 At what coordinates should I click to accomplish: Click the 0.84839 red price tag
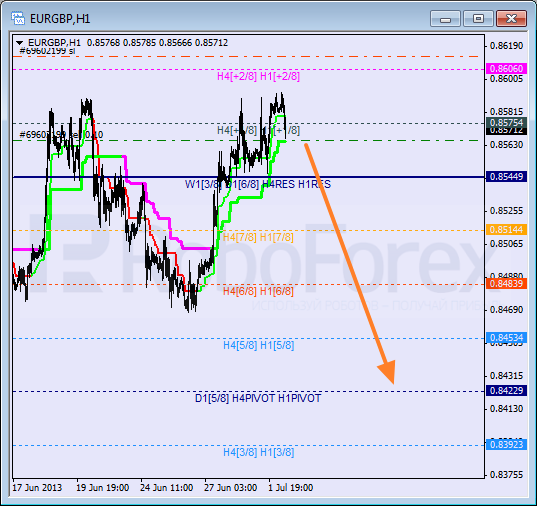506,284
